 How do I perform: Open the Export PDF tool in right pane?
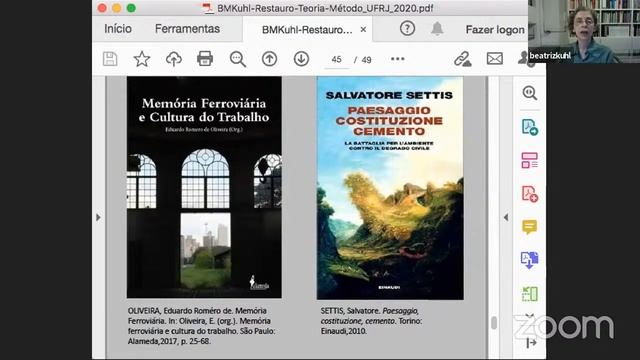point(529,127)
